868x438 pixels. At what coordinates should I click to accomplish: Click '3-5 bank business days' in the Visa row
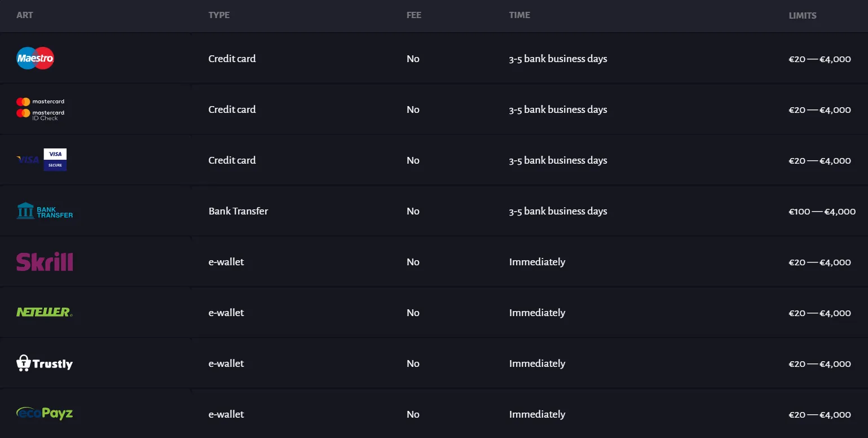[x=558, y=160]
